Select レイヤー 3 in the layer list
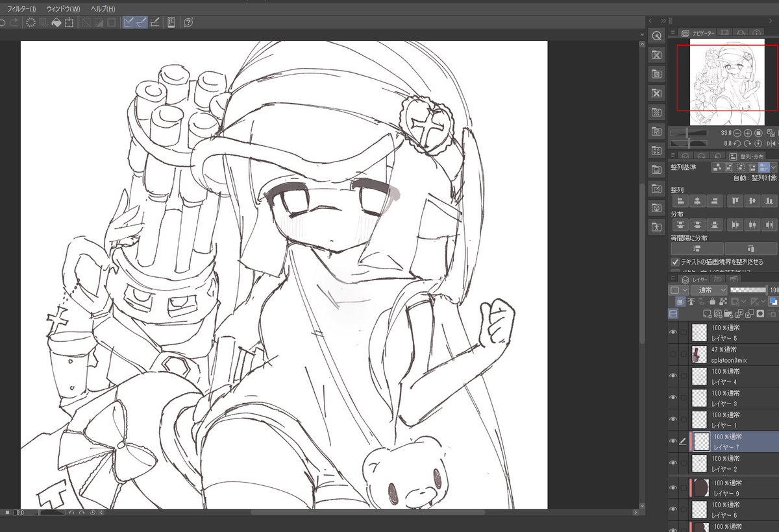This screenshot has width=779, height=532. pos(734,398)
